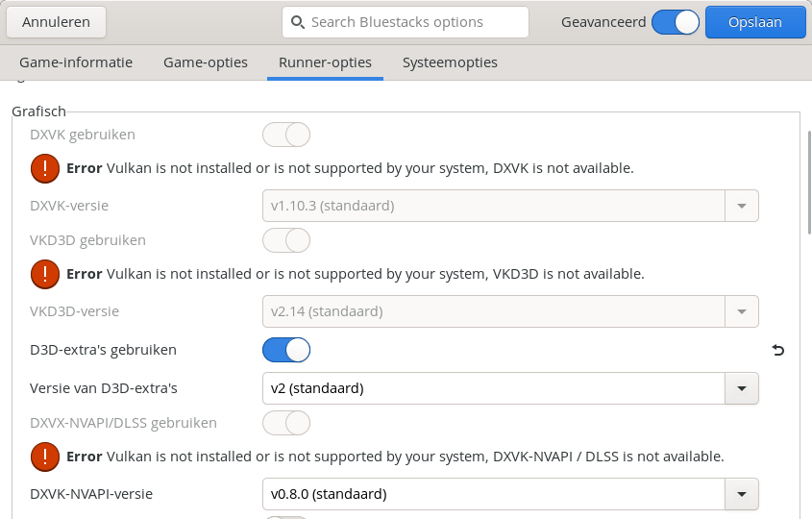Click the Versie van D3D-extra's label
This screenshot has width=812, height=519.
(x=104, y=388)
